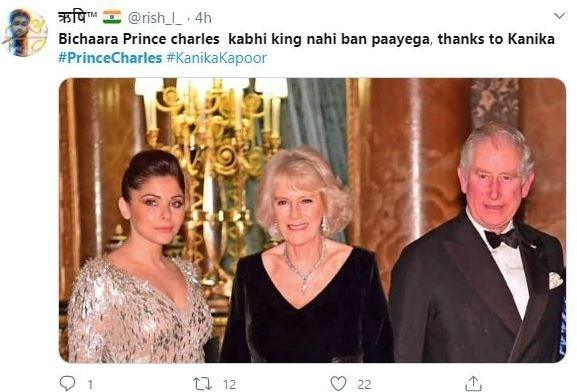Click the tweet text beginning 'Bichaara Prince charles'
Screen dimensions: 577x392
[306, 39]
